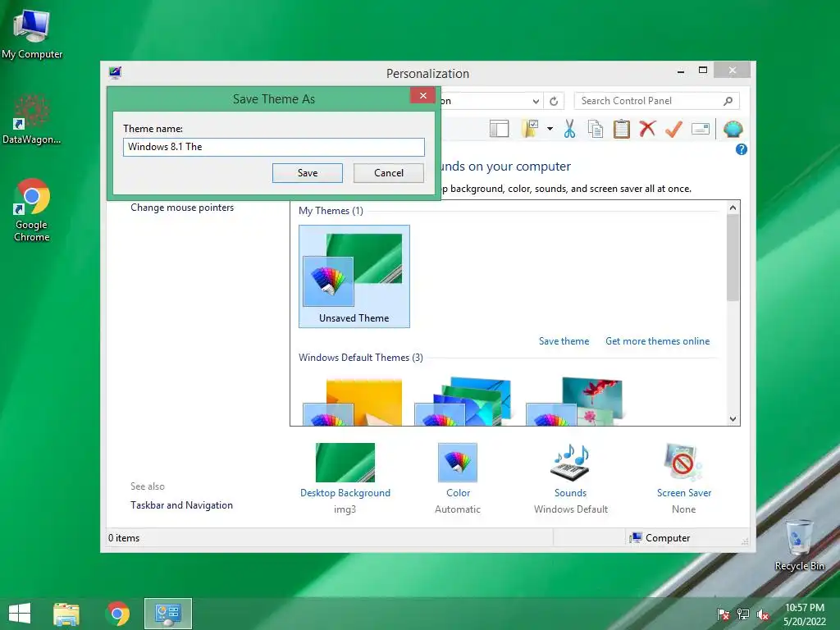The image size is (840, 630).
Task: Click themes list scroll down arrow
Action: coord(733,419)
